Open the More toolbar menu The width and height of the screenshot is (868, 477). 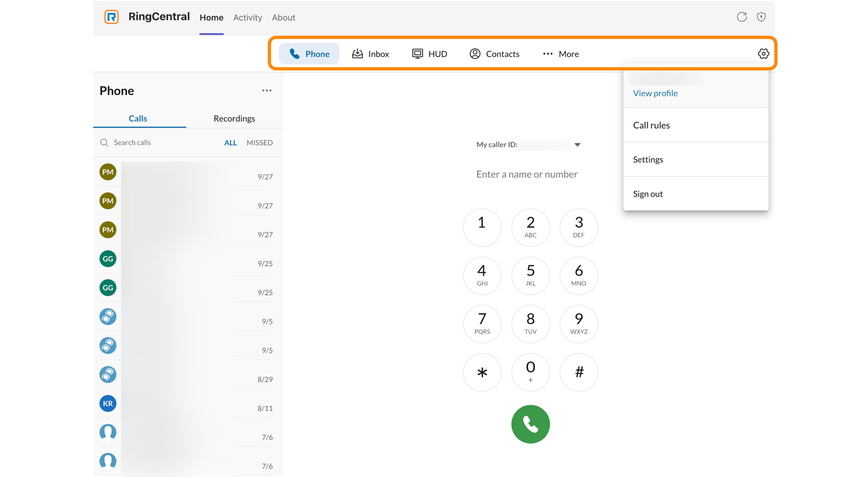561,54
